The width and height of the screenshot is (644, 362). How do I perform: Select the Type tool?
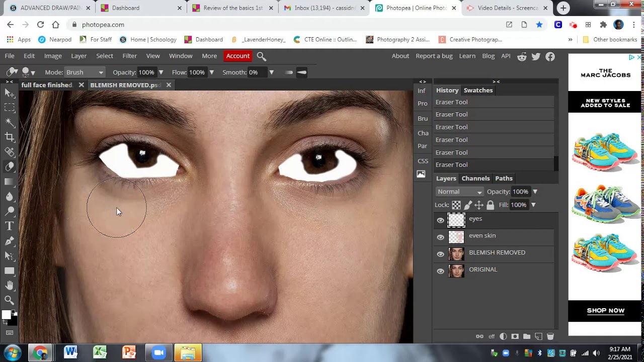pyautogui.click(x=10, y=226)
